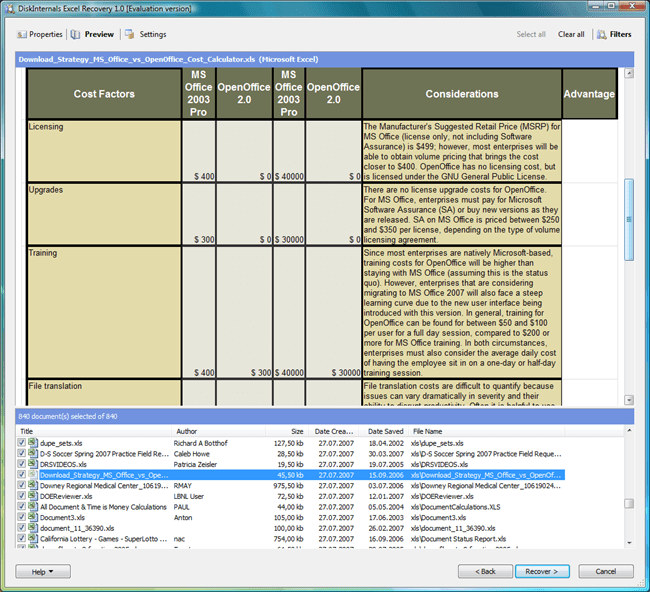
Task: Open the Help dropdown button
Action: tap(43, 571)
